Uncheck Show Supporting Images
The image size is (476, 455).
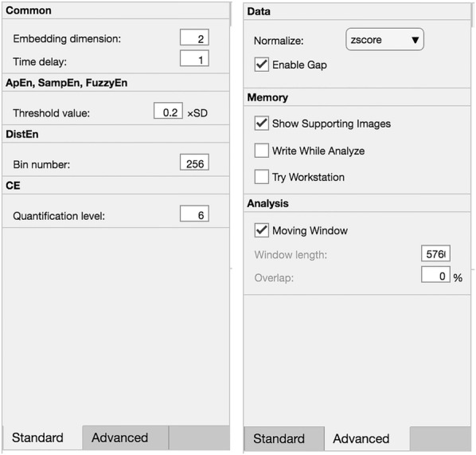[261, 123]
